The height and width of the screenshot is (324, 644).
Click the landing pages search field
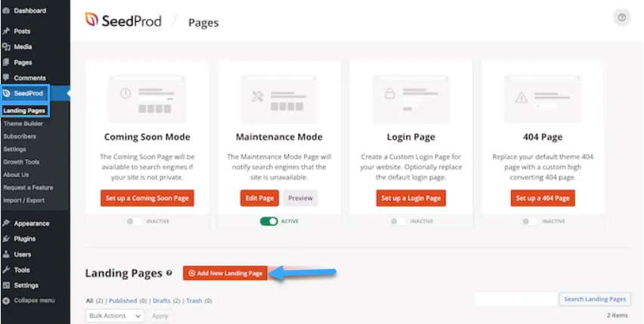click(516, 299)
